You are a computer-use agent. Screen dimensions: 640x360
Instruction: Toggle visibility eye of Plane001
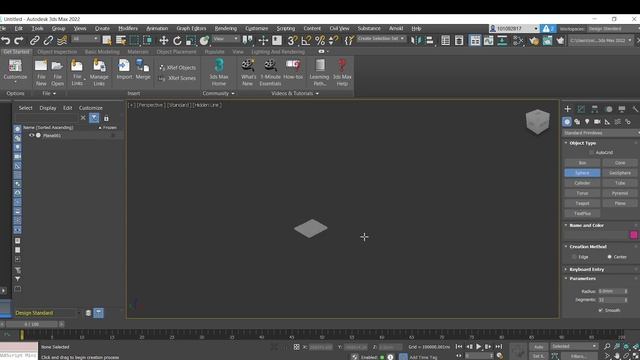coord(31,135)
